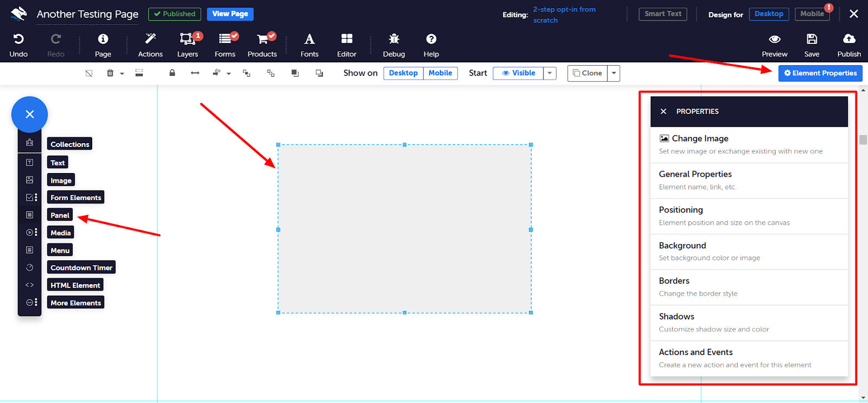Add a Text element
This screenshot has height=403, width=868.
pos(58,163)
